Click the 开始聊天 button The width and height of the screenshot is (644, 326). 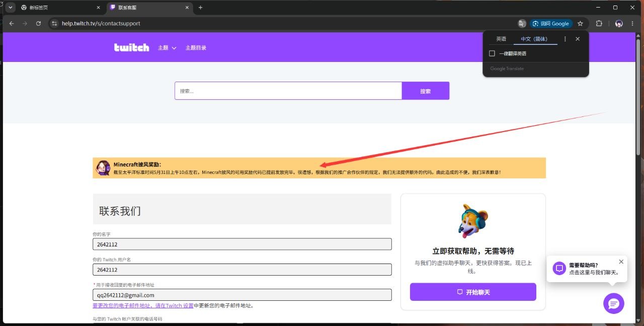tap(473, 292)
